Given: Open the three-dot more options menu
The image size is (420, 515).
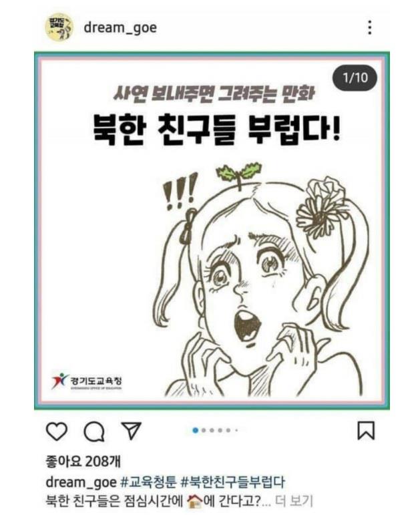Looking at the screenshot, I should 370,27.
